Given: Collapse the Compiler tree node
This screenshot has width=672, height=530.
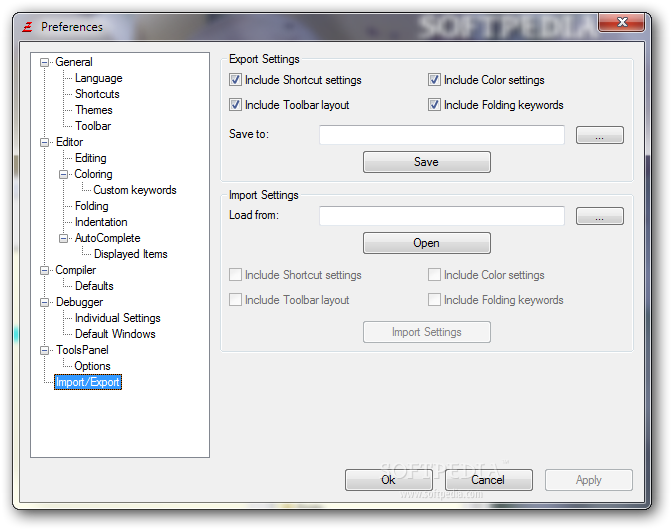Looking at the screenshot, I should click(44, 270).
